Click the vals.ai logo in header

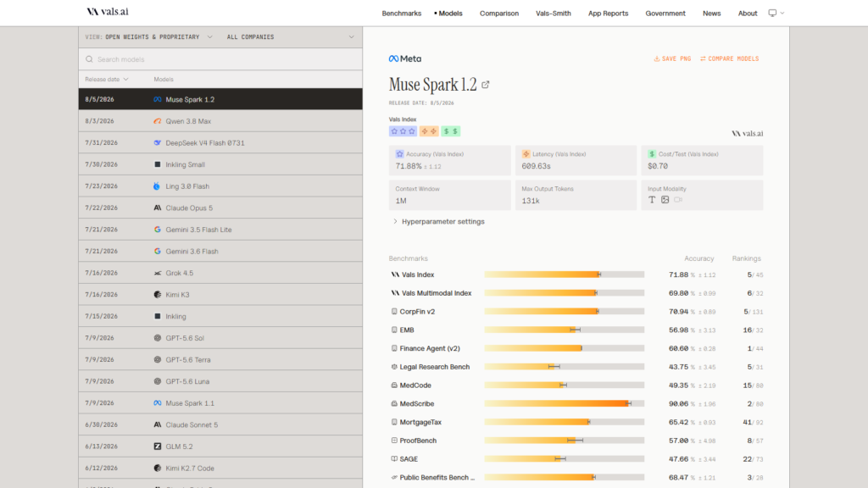[108, 12]
